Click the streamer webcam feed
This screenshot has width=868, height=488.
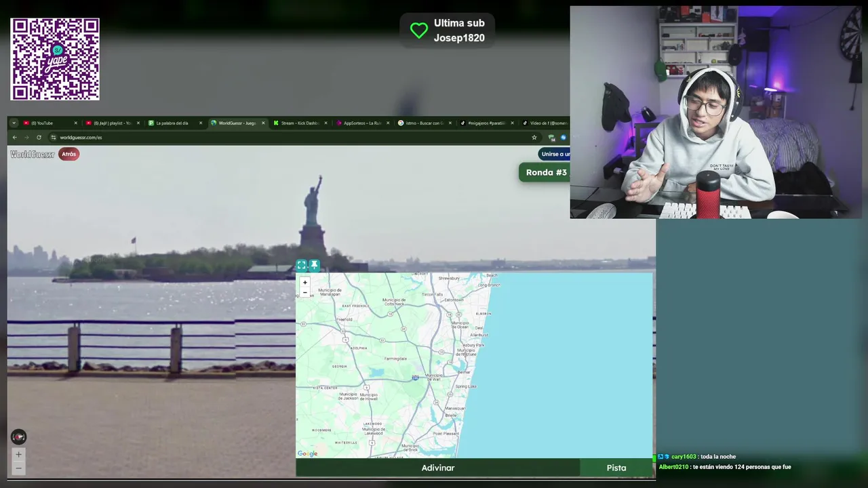[x=715, y=113]
